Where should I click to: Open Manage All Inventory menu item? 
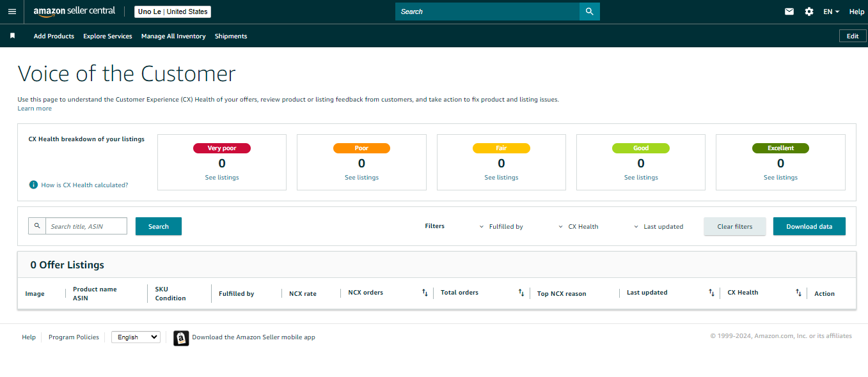(173, 36)
